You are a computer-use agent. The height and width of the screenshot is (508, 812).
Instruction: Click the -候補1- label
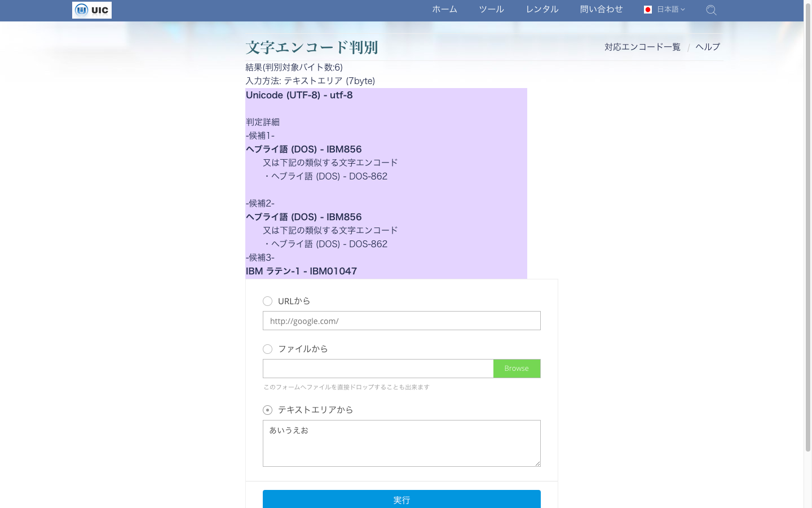click(x=260, y=135)
